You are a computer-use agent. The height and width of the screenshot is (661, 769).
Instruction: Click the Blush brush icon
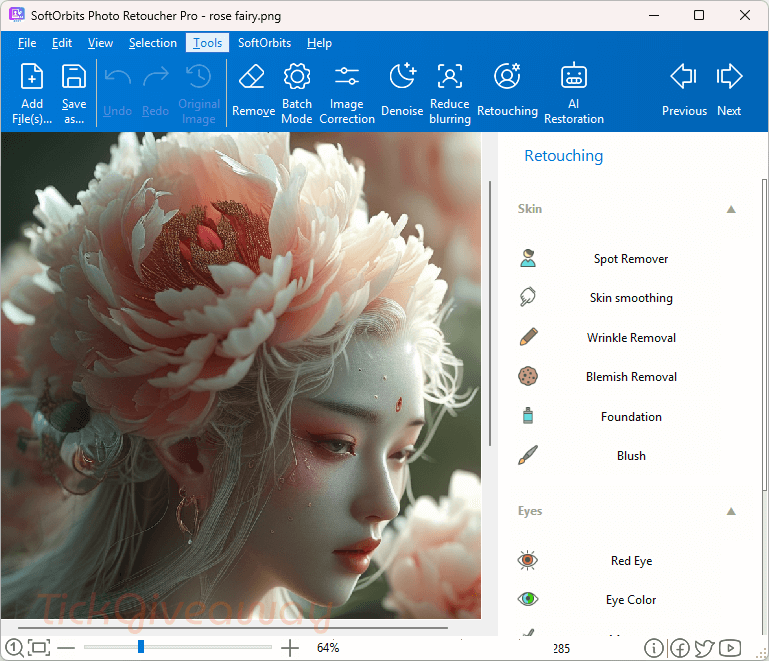[x=528, y=455]
